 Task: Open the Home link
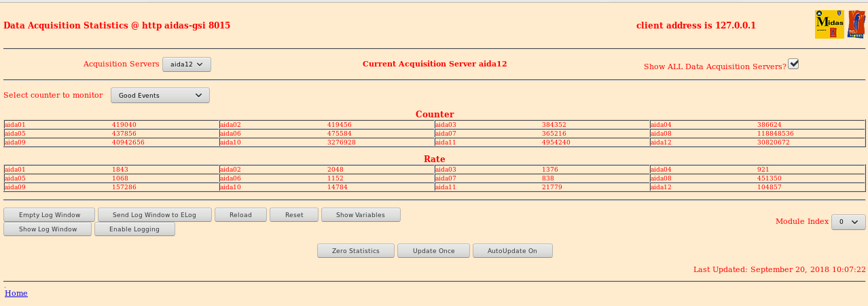click(16, 293)
